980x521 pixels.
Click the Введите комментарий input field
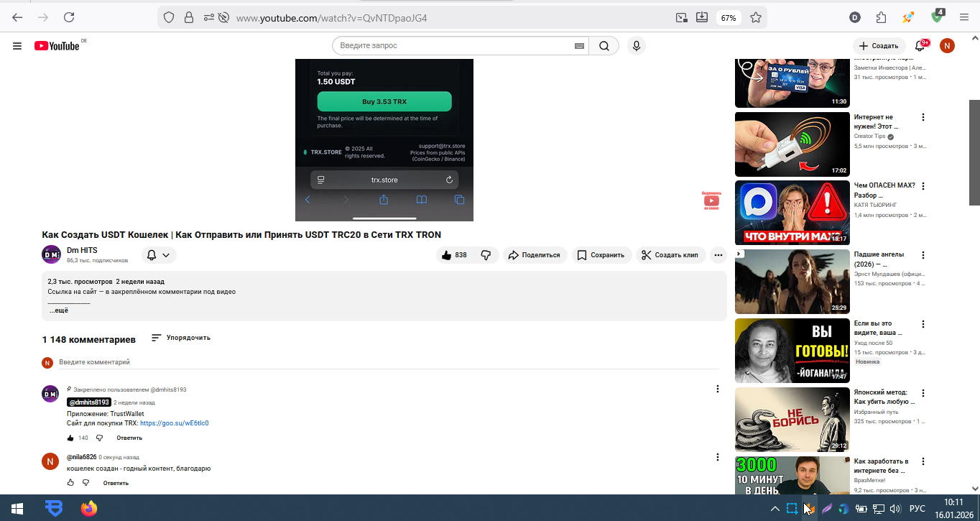click(389, 362)
